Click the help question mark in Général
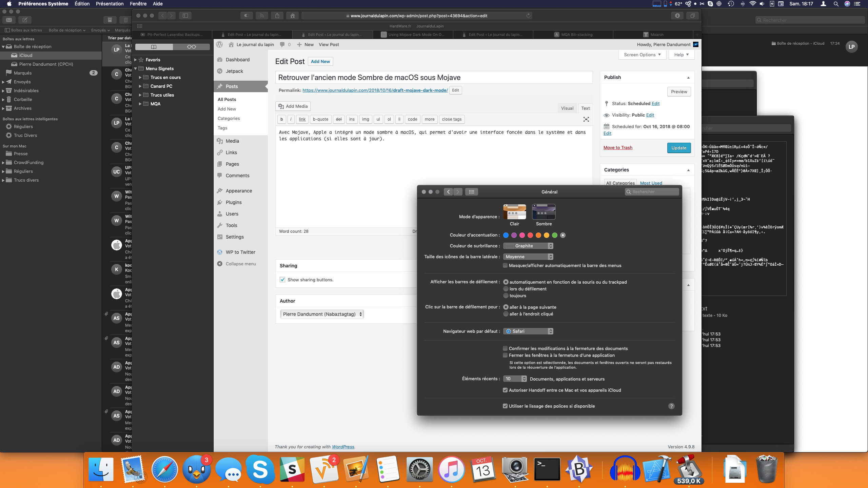This screenshot has height=488, width=868. 671,406
